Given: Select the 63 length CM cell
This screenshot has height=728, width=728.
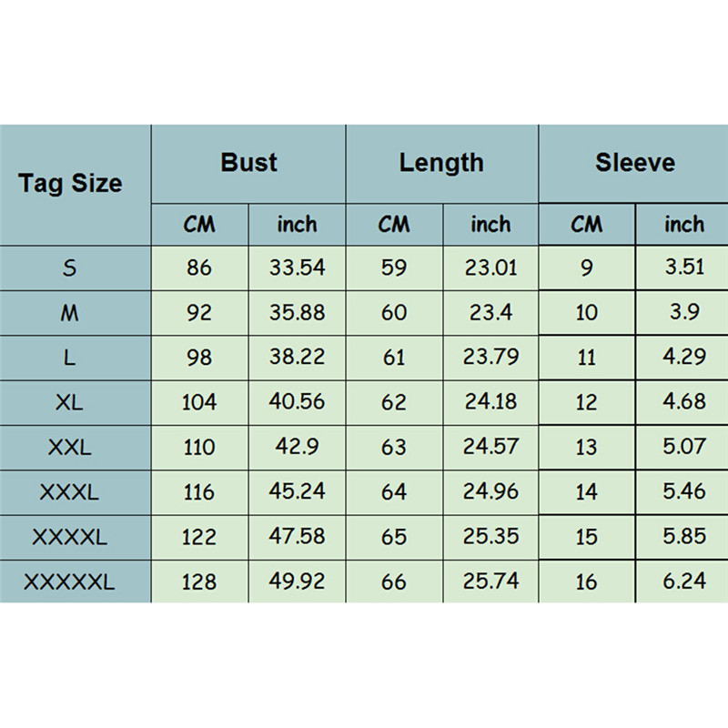Looking at the screenshot, I should pyautogui.click(x=394, y=447).
